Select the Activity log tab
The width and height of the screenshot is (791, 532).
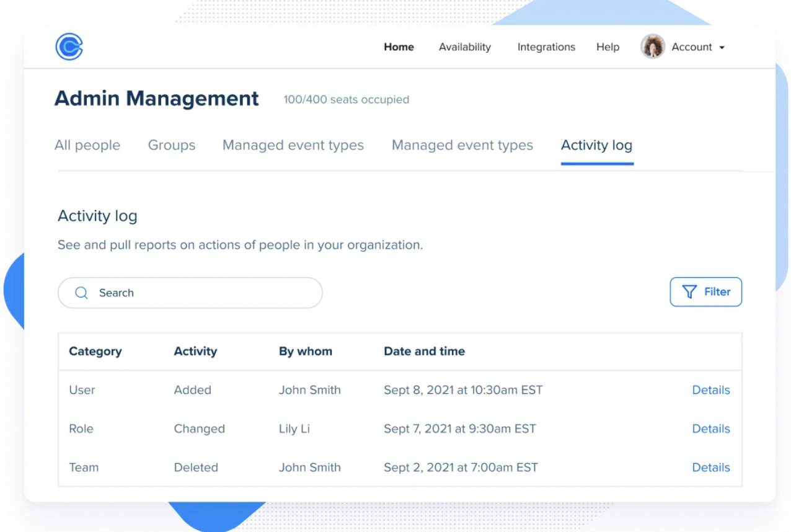point(596,145)
